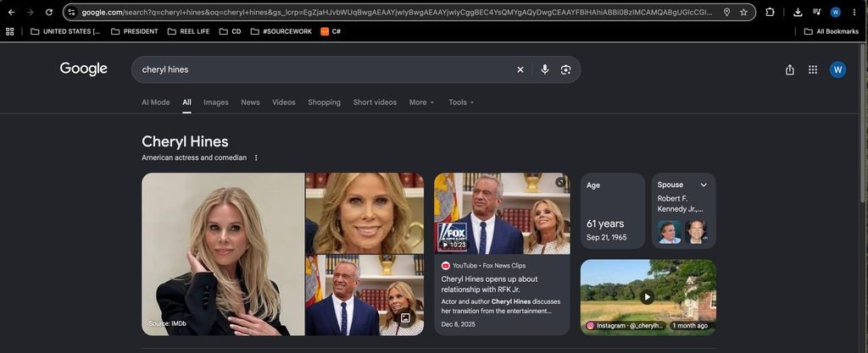Image resolution: width=868 pixels, height=353 pixels.
Task: Play the Instagram field video
Action: click(x=647, y=297)
